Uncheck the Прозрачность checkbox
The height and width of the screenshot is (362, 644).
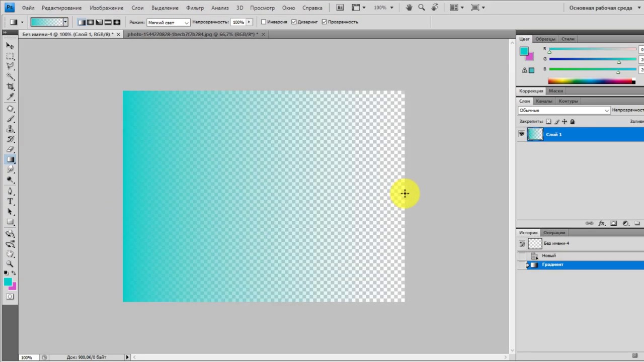[324, 22]
